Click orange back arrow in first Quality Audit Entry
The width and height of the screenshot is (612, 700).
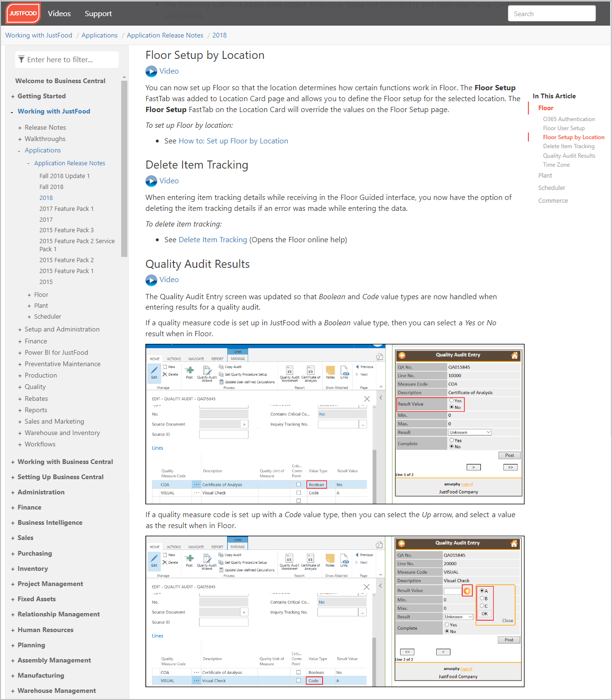[402, 355]
